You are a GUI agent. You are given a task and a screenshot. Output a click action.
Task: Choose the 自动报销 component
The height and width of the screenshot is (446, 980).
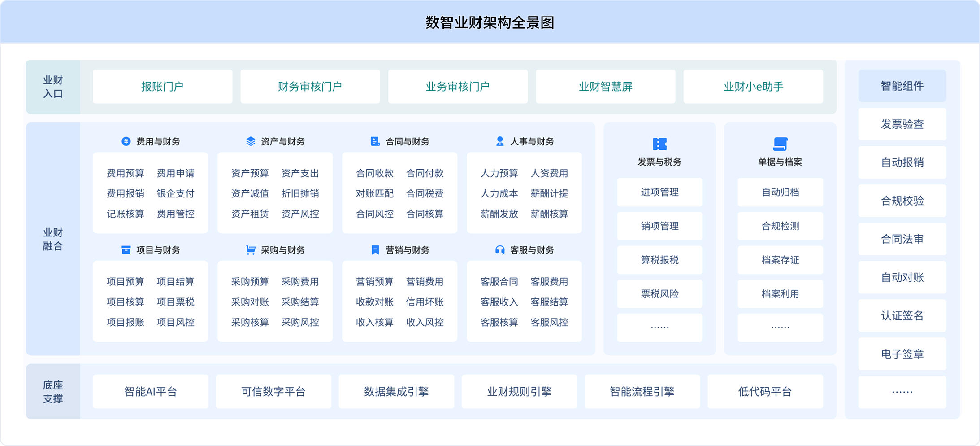click(x=902, y=162)
